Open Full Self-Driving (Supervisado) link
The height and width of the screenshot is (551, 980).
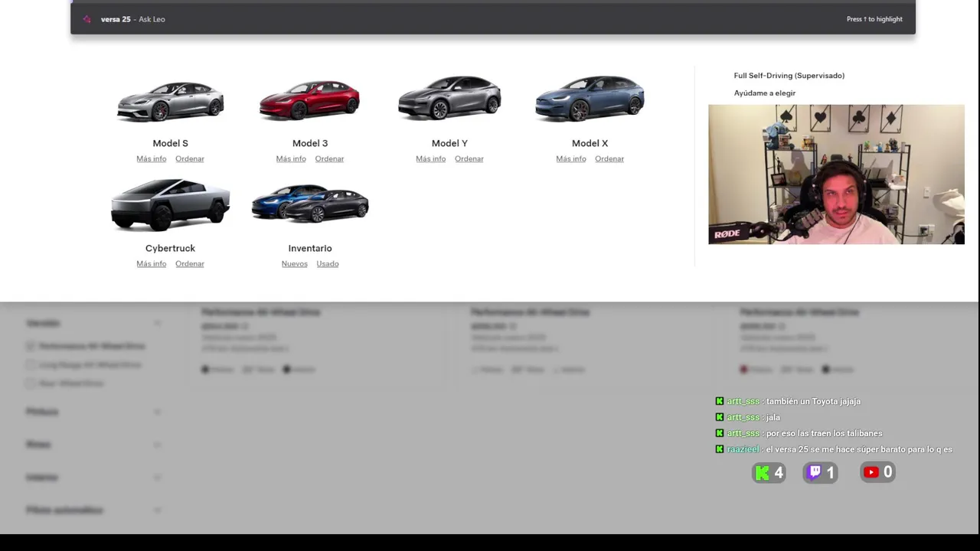(789, 76)
